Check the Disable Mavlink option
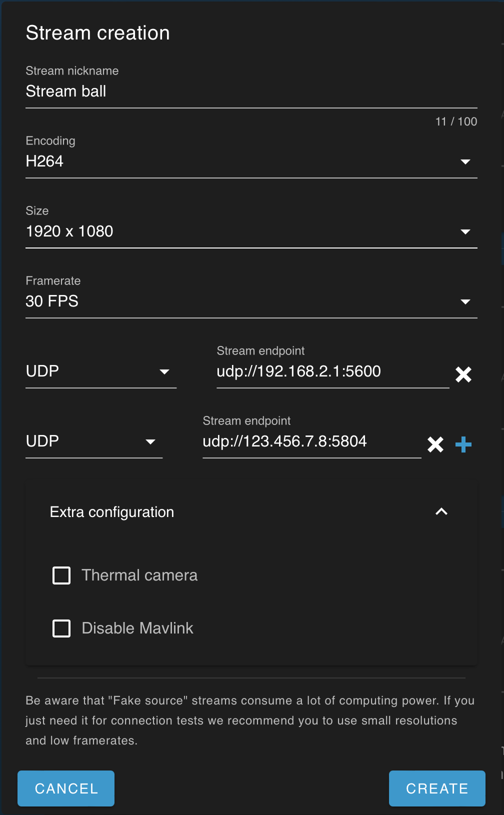The height and width of the screenshot is (815, 504). pyautogui.click(x=61, y=628)
